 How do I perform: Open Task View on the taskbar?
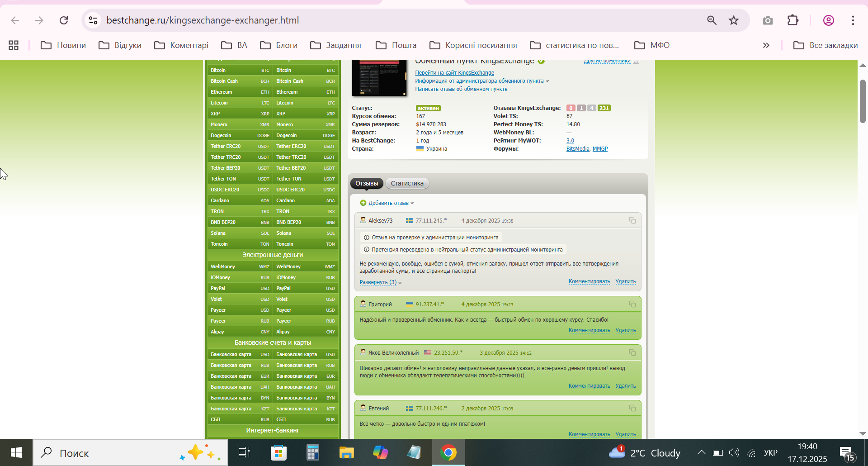(x=244, y=452)
